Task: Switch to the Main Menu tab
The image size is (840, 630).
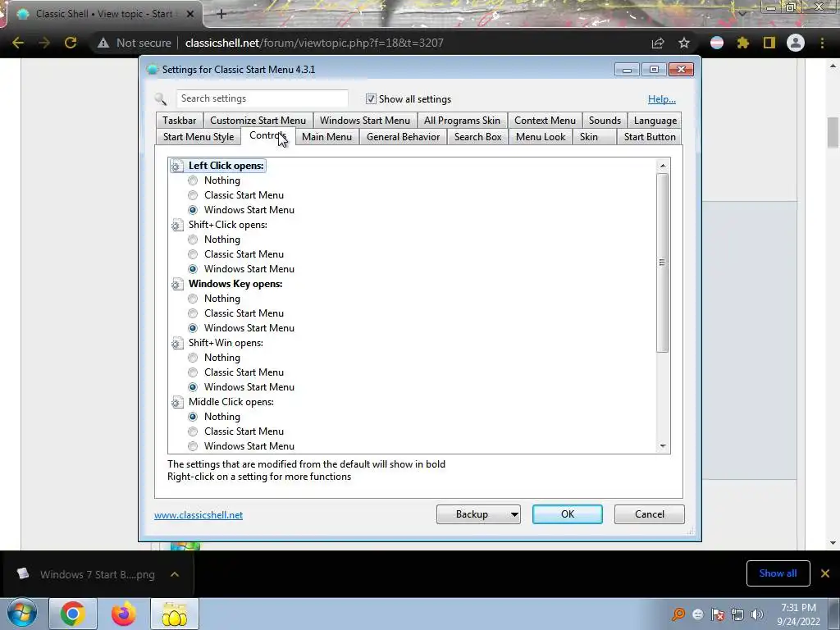Action: [x=326, y=137]
